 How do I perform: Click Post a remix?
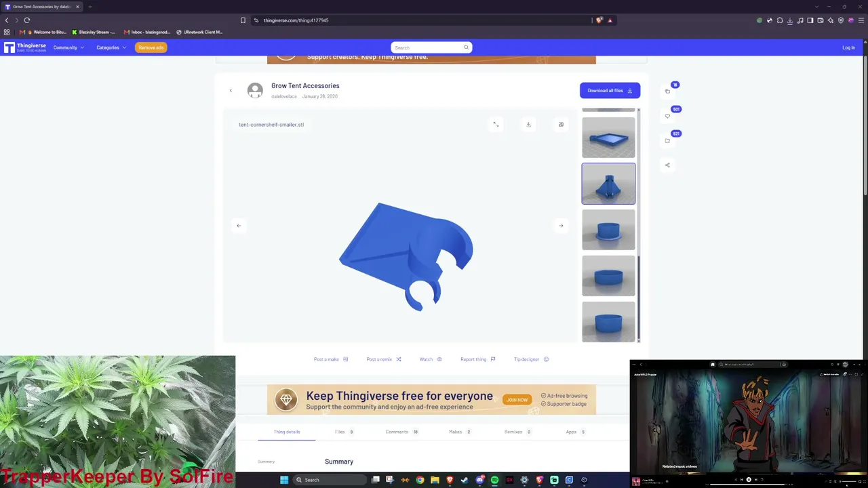[384, 359]
